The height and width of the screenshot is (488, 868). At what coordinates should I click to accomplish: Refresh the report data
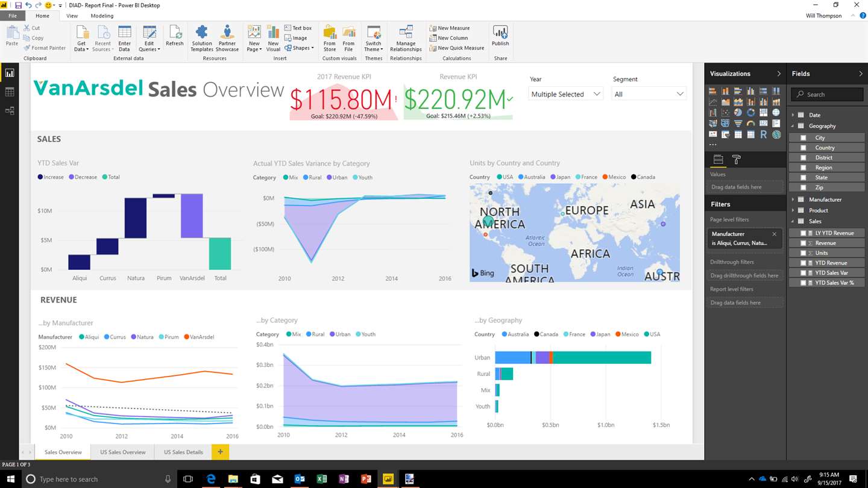(x=175, y=36)
